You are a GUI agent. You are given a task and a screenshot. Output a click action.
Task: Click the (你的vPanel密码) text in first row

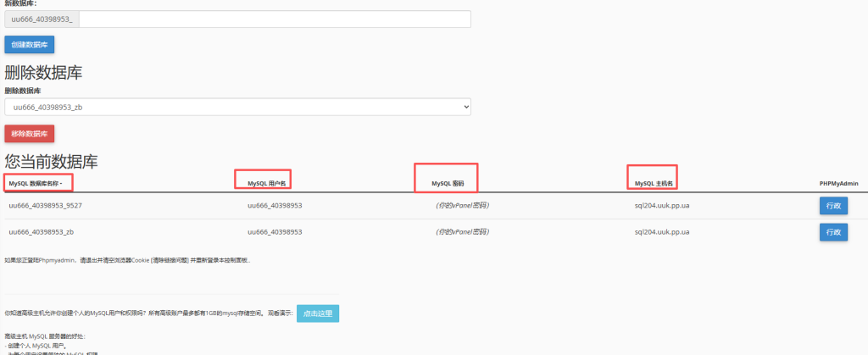(462, 205)
